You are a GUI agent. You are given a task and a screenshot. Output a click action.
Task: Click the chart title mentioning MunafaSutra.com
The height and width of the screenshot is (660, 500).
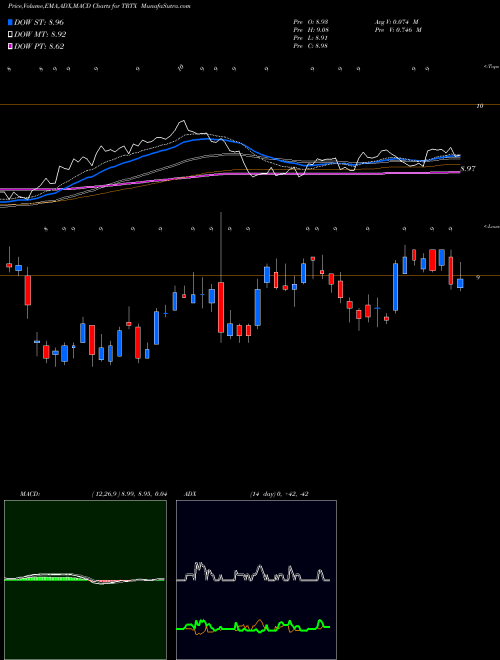pyautogui.click(x=99, y=7)
